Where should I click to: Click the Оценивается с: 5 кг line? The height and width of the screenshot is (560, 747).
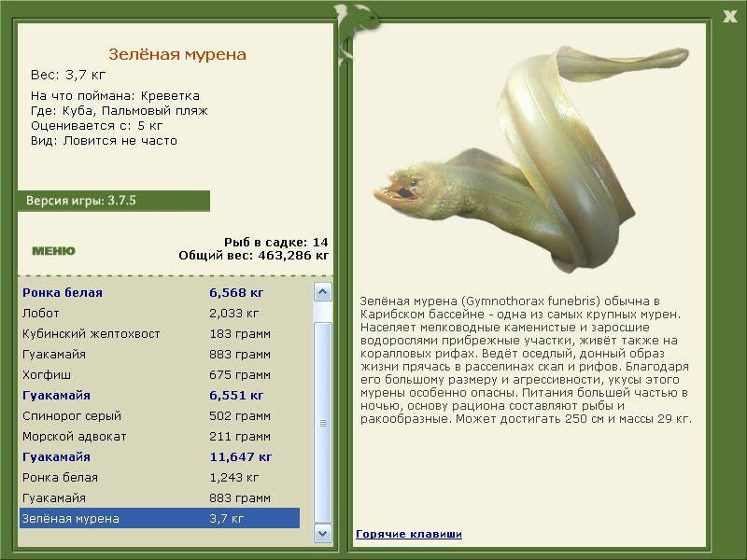(x=97, y=126)
